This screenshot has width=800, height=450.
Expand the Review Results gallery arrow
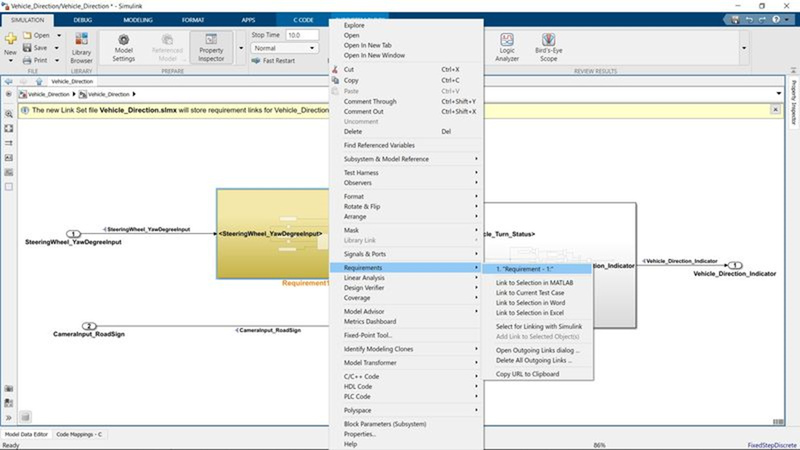click(744, 48)
